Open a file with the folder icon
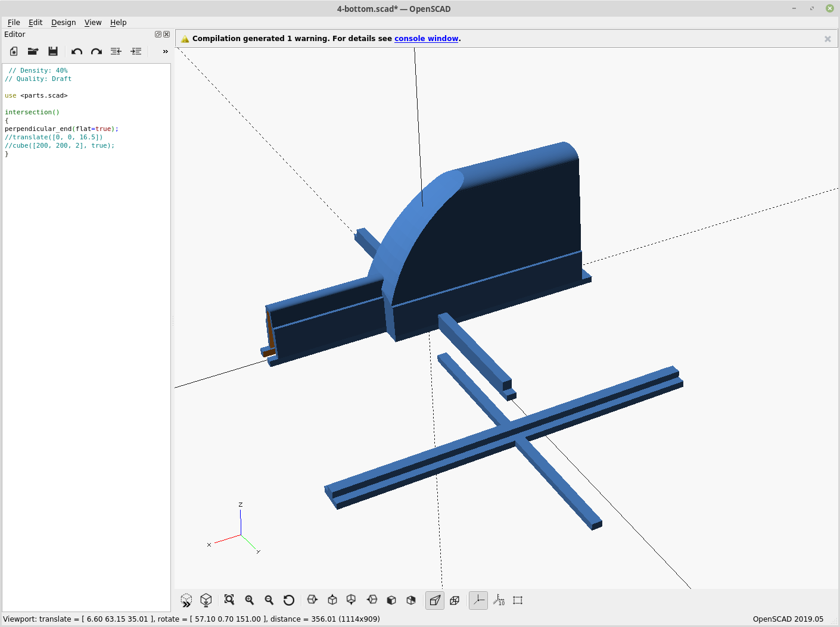840x627 pixels. 33,51
